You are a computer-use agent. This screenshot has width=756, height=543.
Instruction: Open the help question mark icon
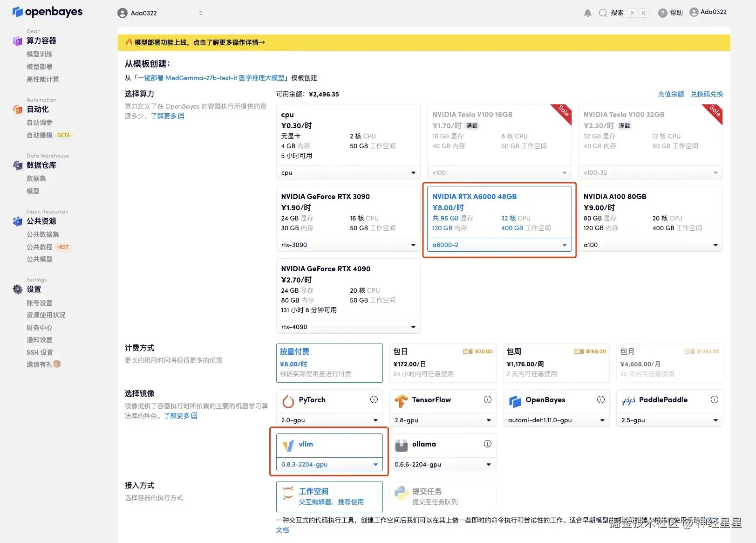(663, 13)
